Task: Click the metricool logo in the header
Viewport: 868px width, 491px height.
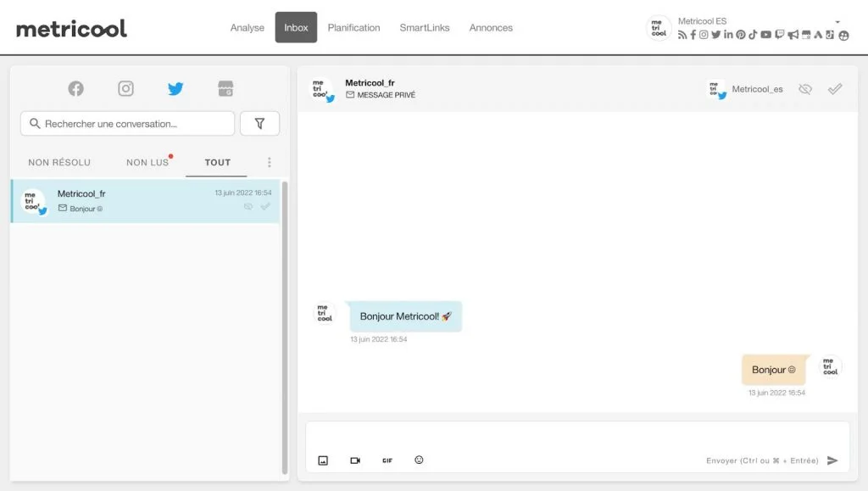Action: (71, 28)
